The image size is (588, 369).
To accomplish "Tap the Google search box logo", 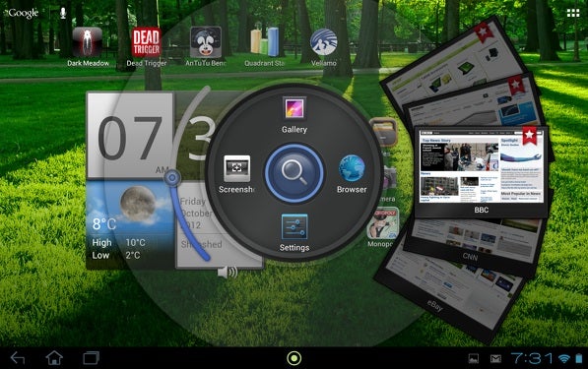I will click(x=22, y=13).
